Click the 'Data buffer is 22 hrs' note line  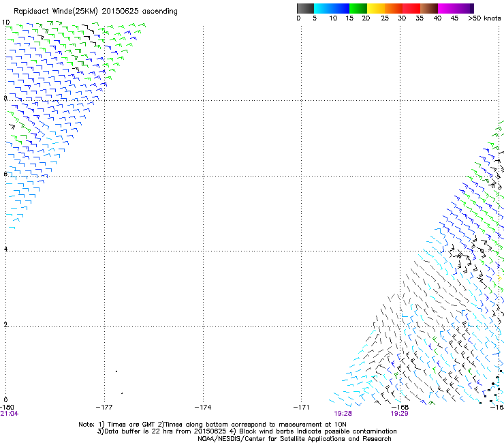(x=247, y=431)
